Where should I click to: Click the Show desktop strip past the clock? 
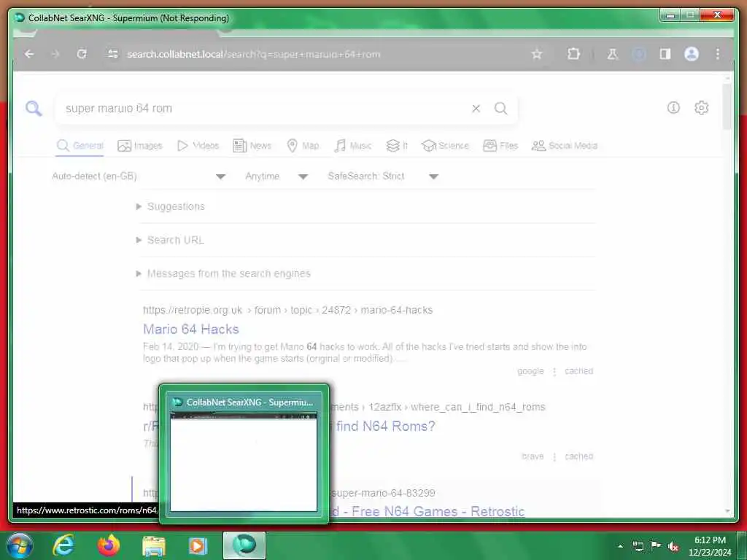pos(742,545)
